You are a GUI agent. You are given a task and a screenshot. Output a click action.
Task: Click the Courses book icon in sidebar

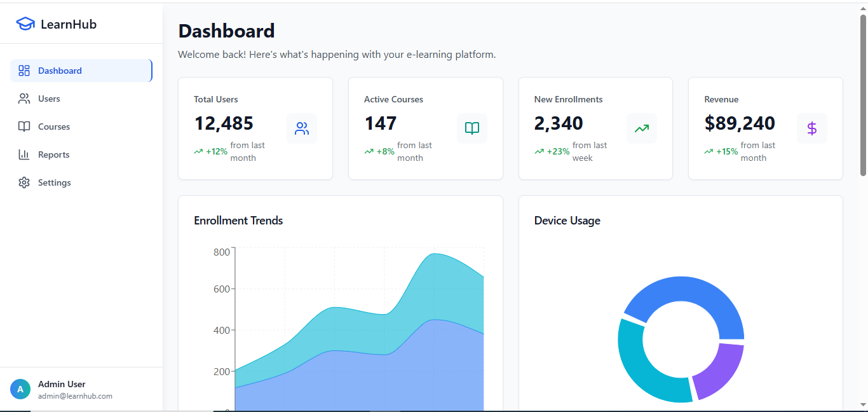click(24, 127)
